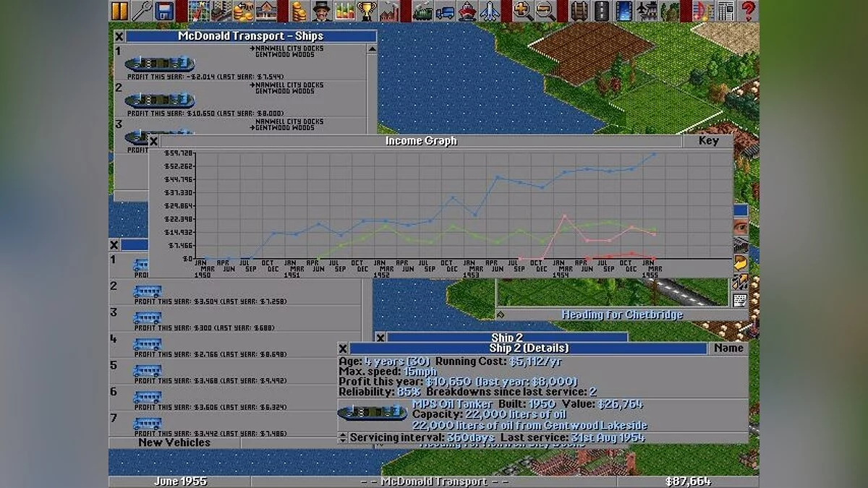Center main view on ship with eye icon
This screenshot has height=488, width=868.
(x=740, y=226)
